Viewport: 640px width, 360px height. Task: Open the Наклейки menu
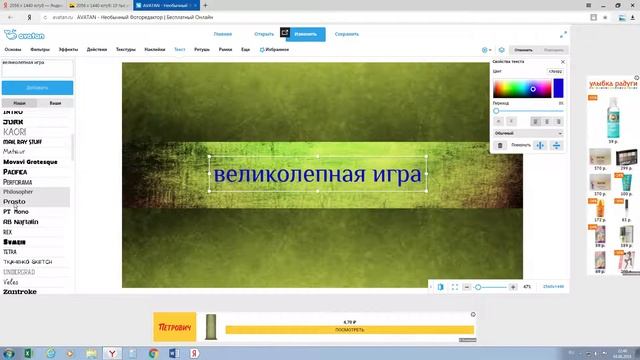click(155, 49)
